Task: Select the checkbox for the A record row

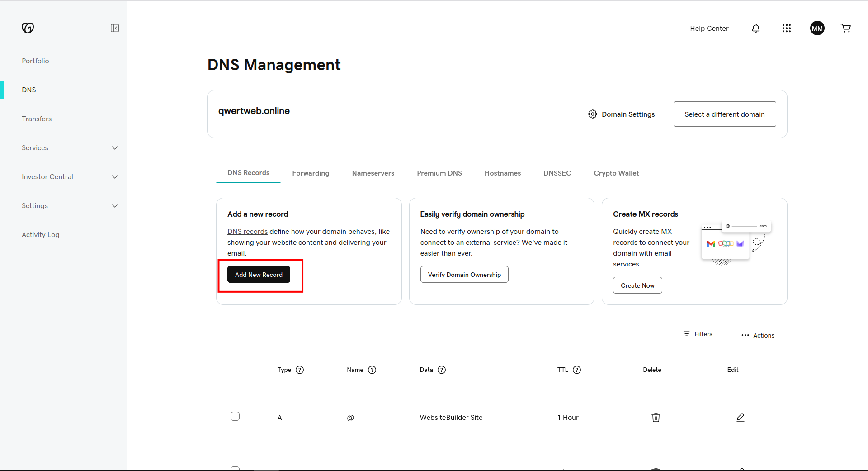Action: (x=235, y=416)
